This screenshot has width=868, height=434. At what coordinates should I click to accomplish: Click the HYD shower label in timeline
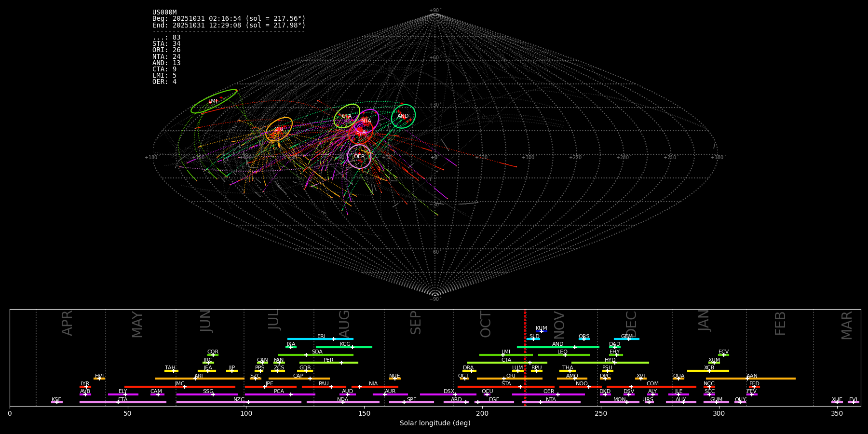click(610, 360)
